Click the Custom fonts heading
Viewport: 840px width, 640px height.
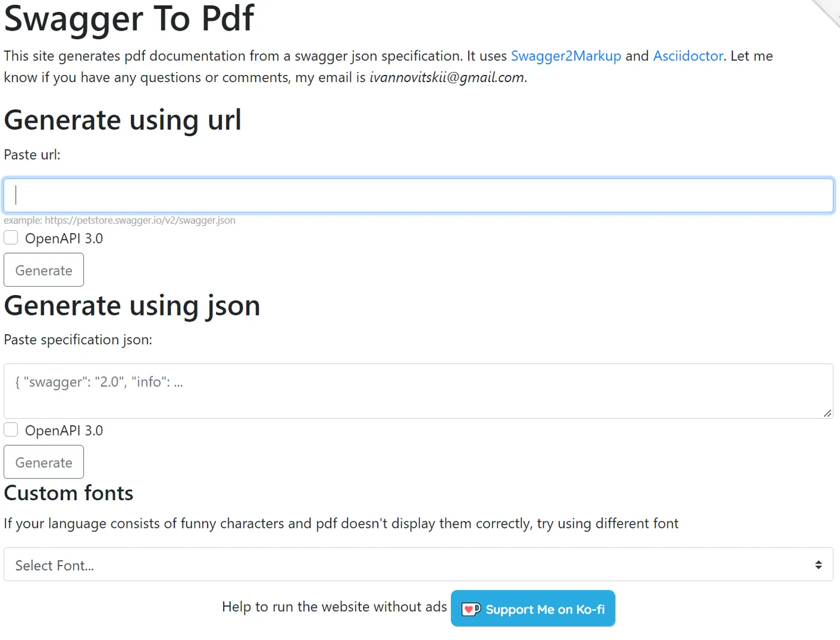(68, 493)
